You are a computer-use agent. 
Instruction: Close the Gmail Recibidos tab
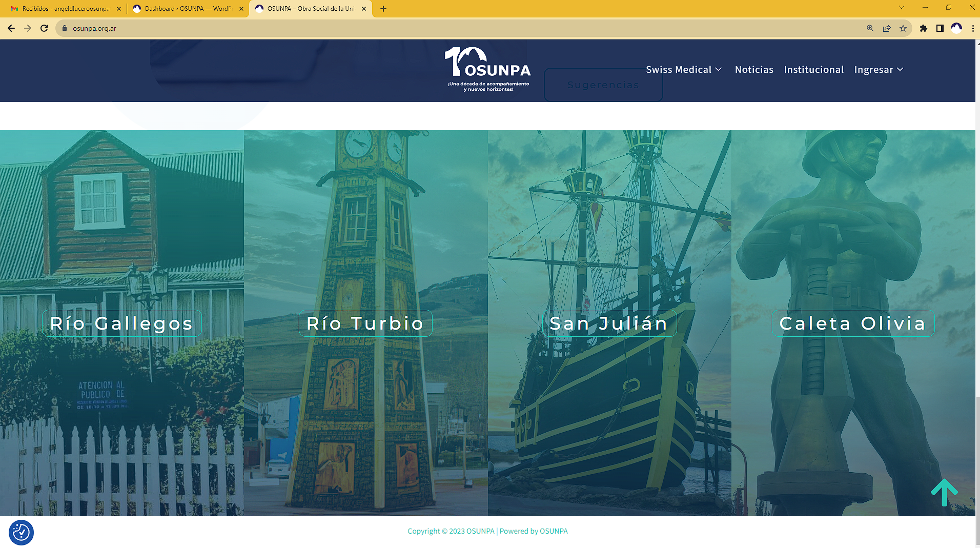click(119, 9)
